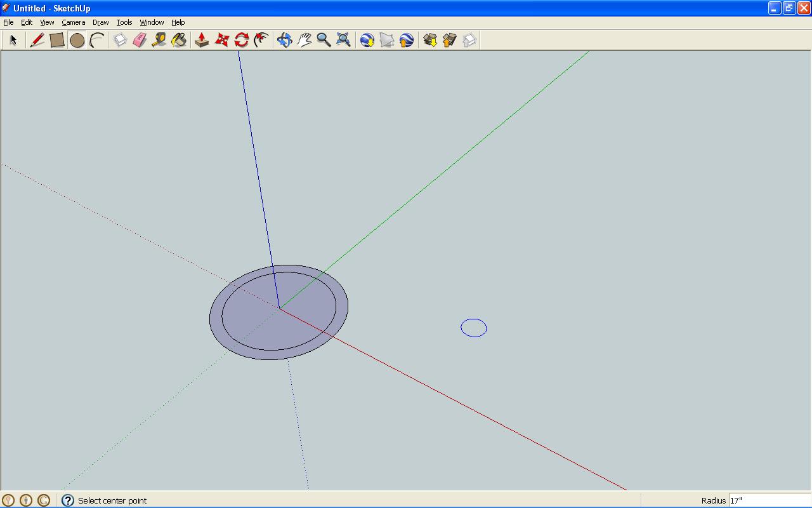This screenshot has height=508, width=812.
Task: Pick the Rotate tool
Action: [241, 40]
